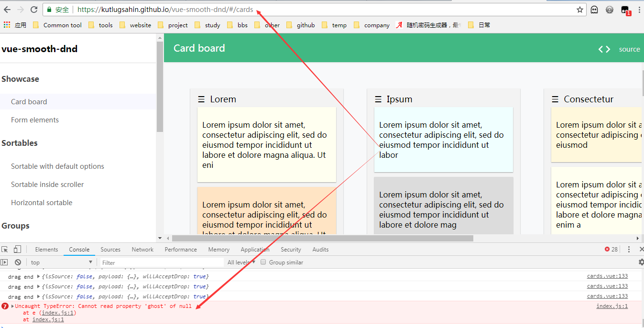Click the red error count badge 28
The image size is (644, 328).
coord(611,250)
